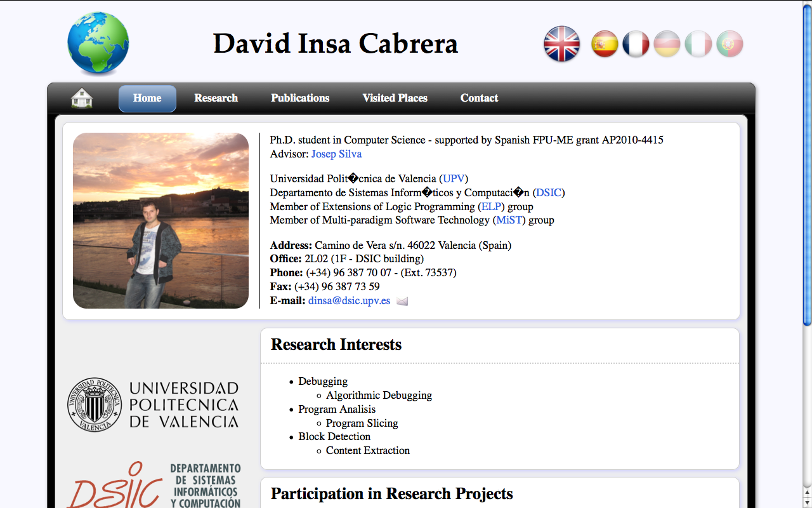Click the envelope icon beside the e-mail
Screen dimensions: 812x508
[x=402, y=301]
